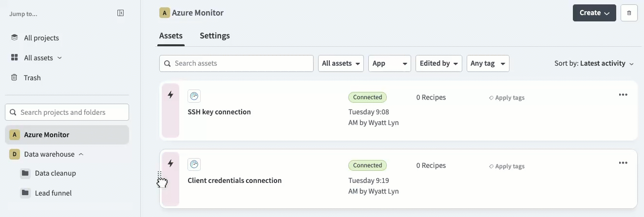
Task: Click the Data cleanup folder icon
Action: coord(25,173)
